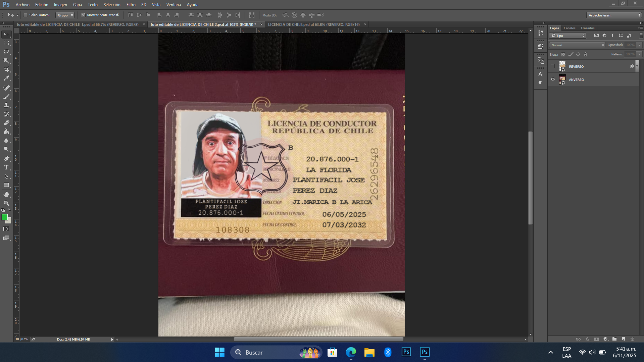The height and width of the screenshot is (362, 644).
Task: Open the Grupo selection dropdown
Action: (x=65, y=15)
